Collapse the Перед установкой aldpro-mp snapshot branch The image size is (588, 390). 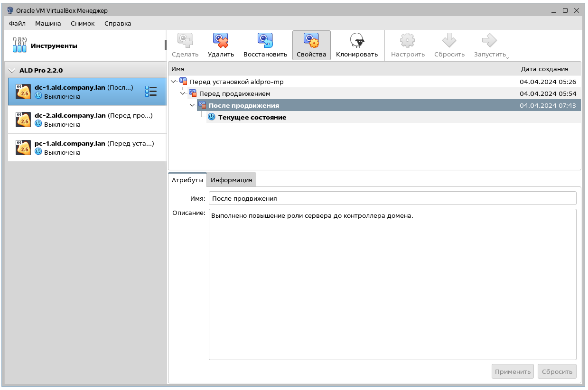174,82
